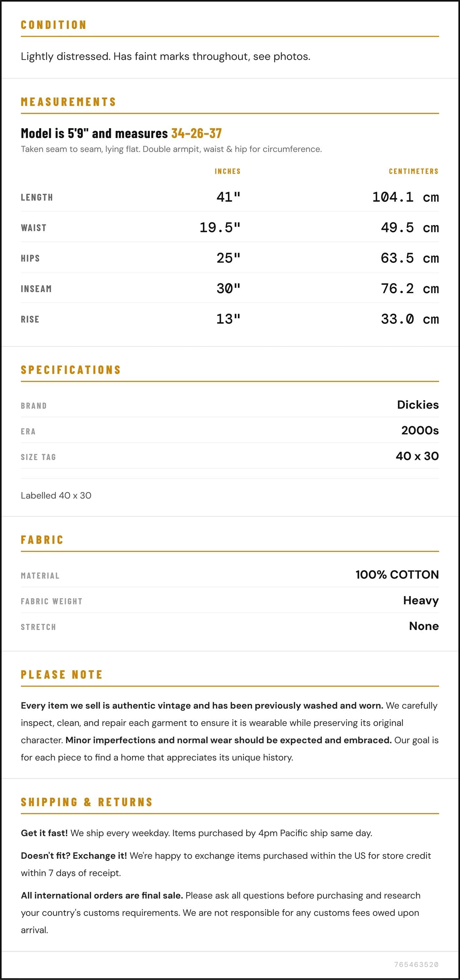Click the Fabric section heading
The height and width of the screenshot is (980, 460).
pyautogui.click(x=42, y=540)
